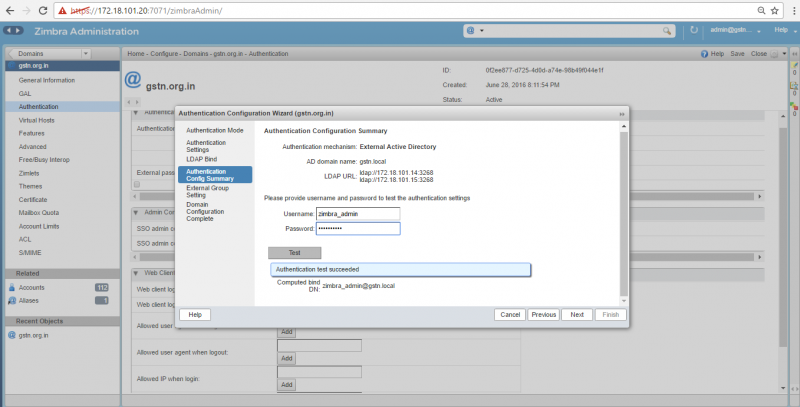The width and height of the screenshot is (800, 407).
Task: Go to Domain Configuration Complete step
Action: pos(205,212)
